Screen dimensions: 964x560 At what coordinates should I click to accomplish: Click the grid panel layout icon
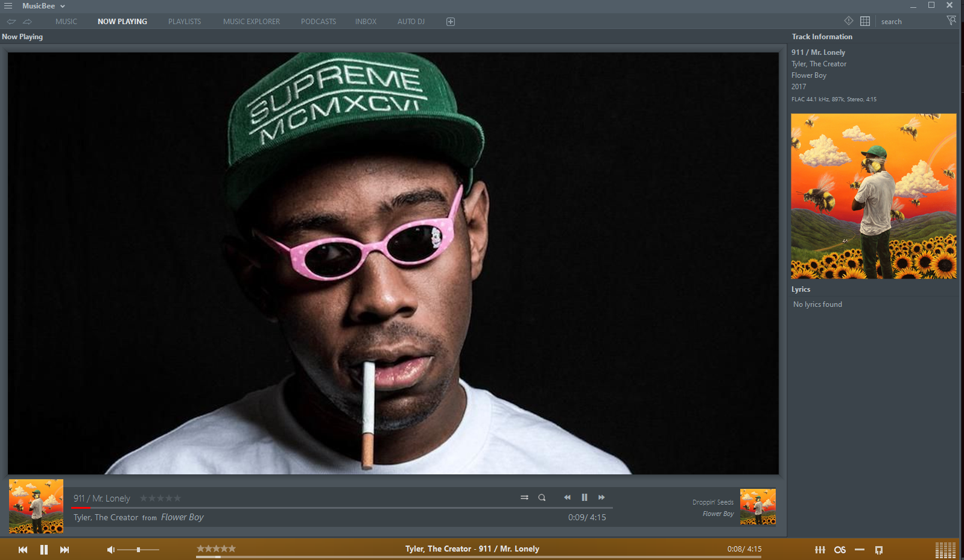pos(864,21)
